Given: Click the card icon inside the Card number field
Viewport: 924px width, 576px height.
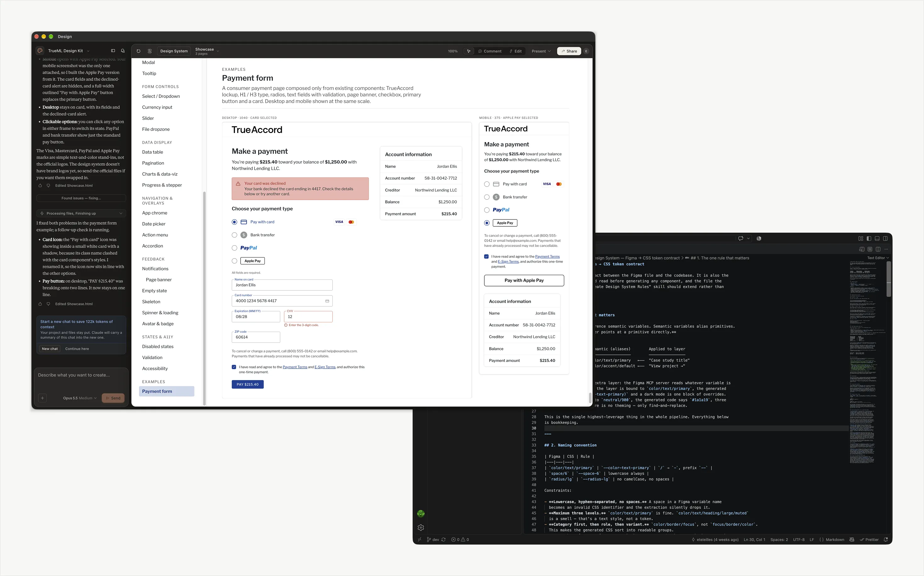Looking at the screenshot, I should pyautogui.click(x=327, y=301).
